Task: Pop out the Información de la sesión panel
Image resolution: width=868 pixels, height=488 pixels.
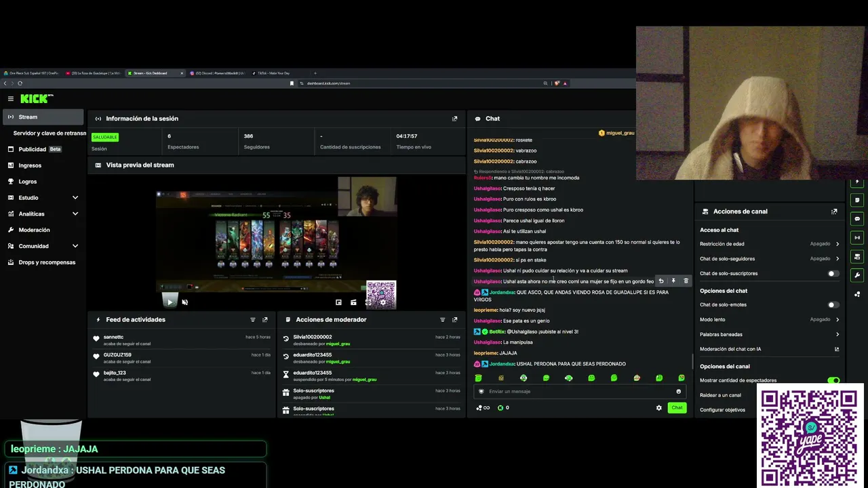Action: click(454, 119)
